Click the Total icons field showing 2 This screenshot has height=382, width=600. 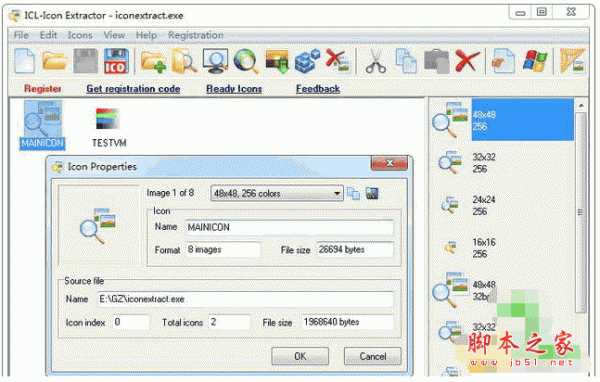click(230, 322)
